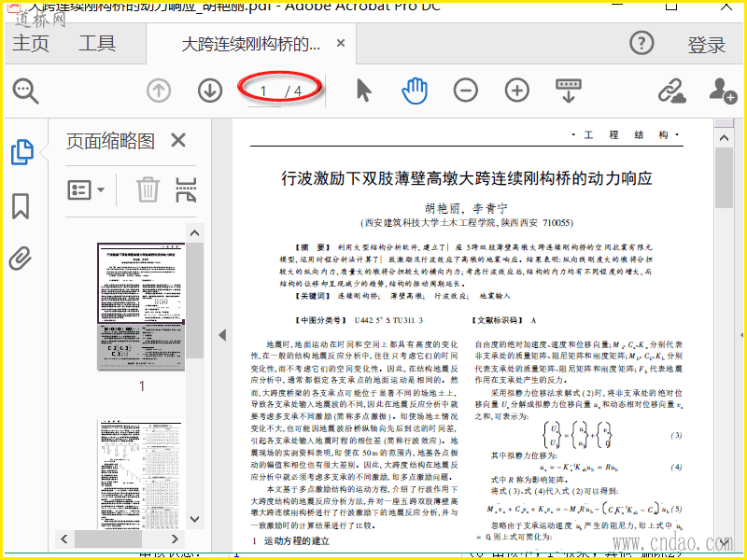Click the share link cloud icon

click(x=671, y=91)
